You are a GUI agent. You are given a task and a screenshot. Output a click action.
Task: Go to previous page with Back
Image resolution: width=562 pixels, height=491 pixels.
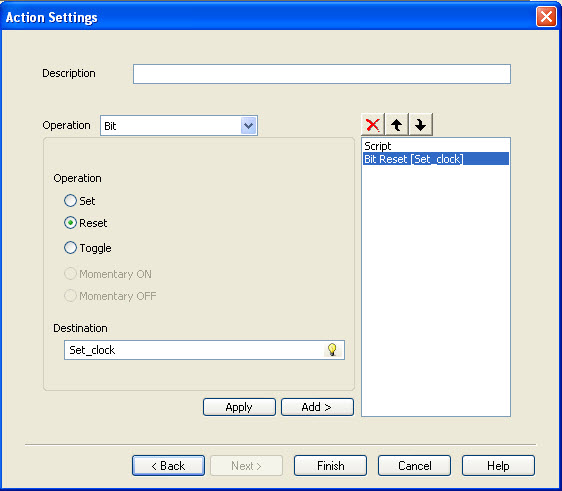coord(168,466)
